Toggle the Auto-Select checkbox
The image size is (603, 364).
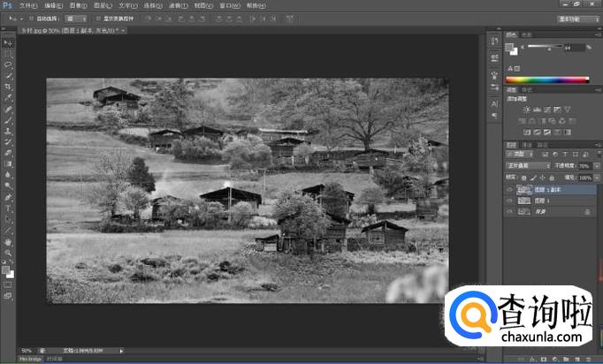click(x=32, y=19)
